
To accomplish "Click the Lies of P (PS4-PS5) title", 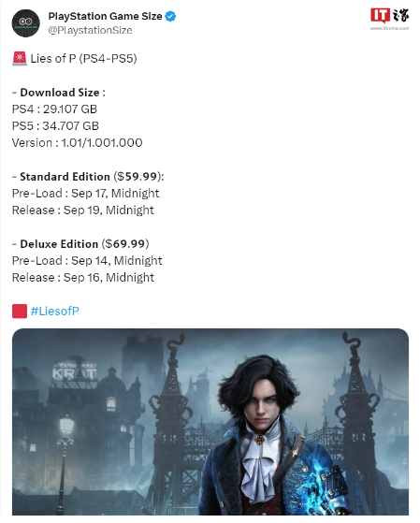I will pyautogui.click(x=84, y=59).
